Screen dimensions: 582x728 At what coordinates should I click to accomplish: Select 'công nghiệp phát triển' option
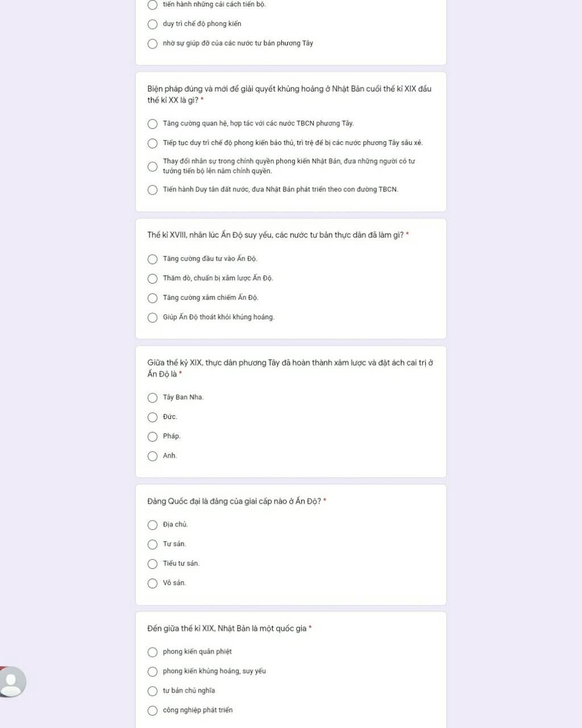pos(152,710)
